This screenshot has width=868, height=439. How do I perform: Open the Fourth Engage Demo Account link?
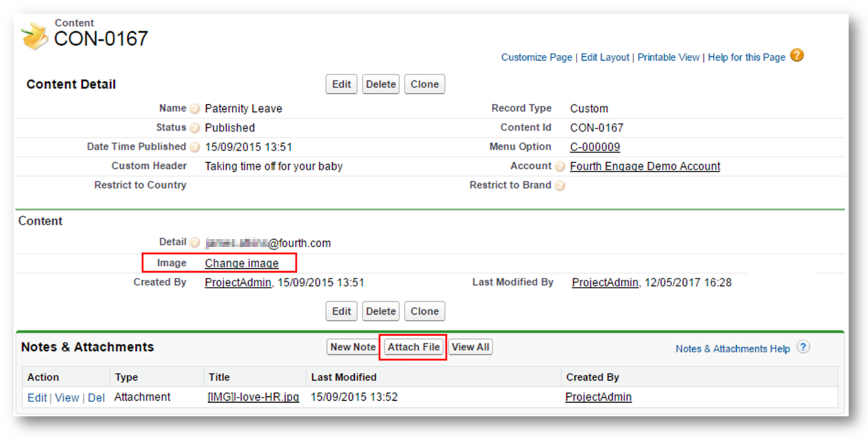[645, 166]
